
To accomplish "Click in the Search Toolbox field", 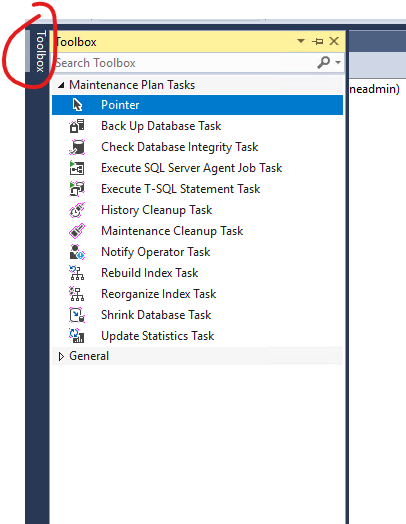I will click(184, 62).
